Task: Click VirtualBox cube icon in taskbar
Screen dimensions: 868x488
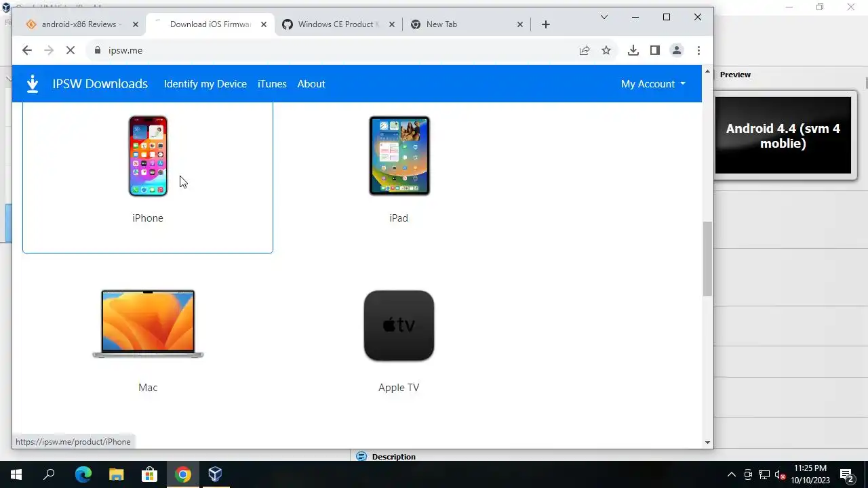Action: click(x=216, y=474)
